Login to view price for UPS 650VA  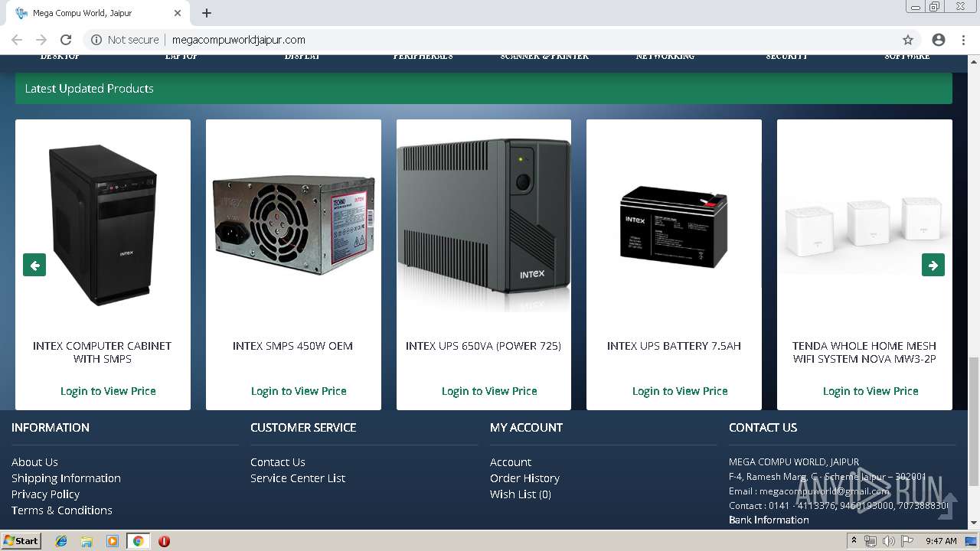[x=489, y=391]
